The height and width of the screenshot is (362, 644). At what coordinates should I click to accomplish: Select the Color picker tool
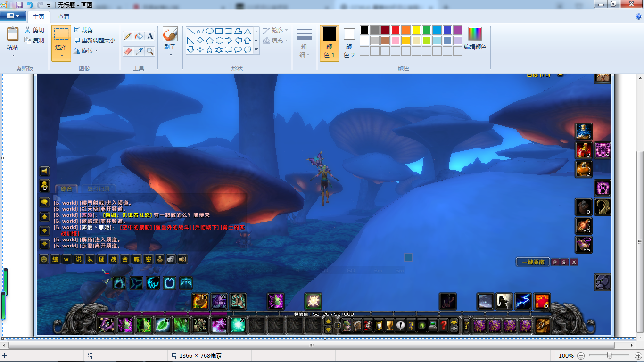click(x=139, y=51)
